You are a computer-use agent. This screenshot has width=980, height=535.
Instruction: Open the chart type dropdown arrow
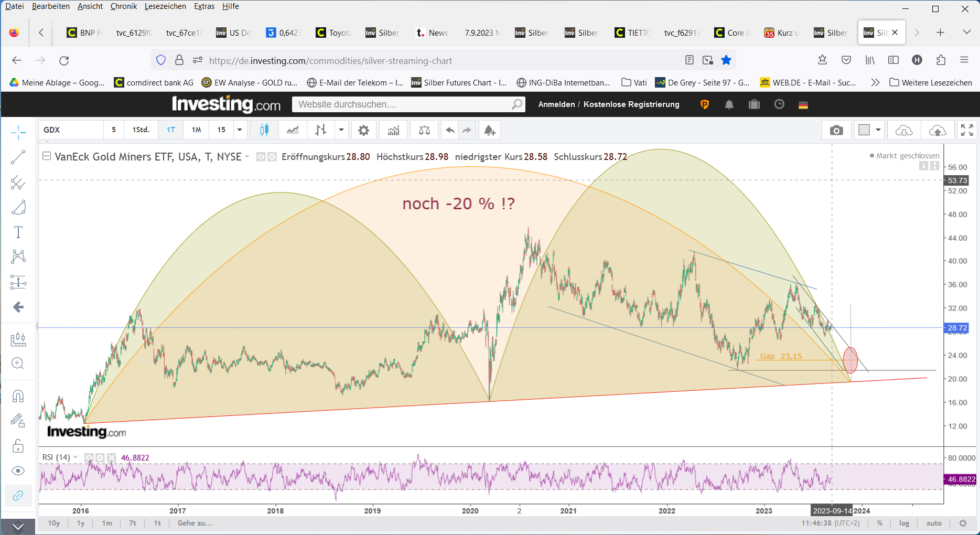point(341,130)
